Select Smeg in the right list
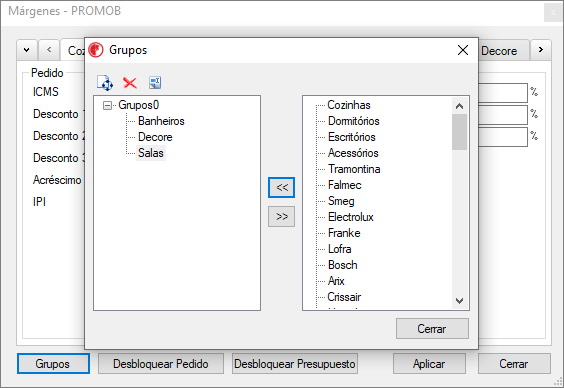The image size is (564, 388). click(341, 201)
